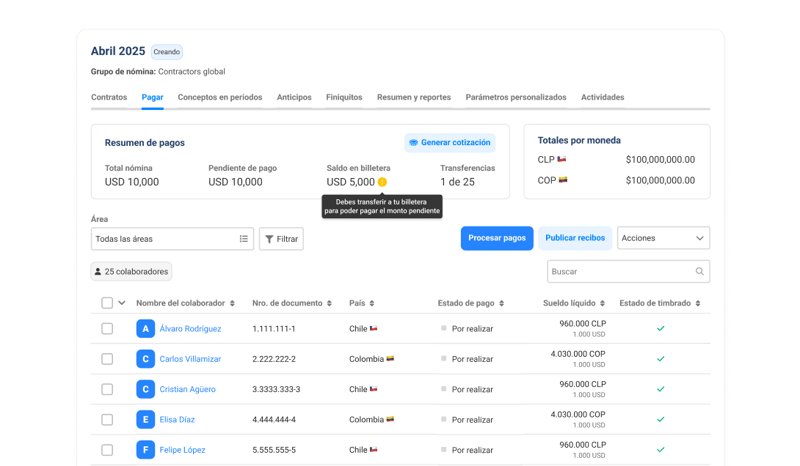Image resolution: width=800 pixels, height=466 pixels.
Task: Click the Filtrar button
Action: [281, 239]
